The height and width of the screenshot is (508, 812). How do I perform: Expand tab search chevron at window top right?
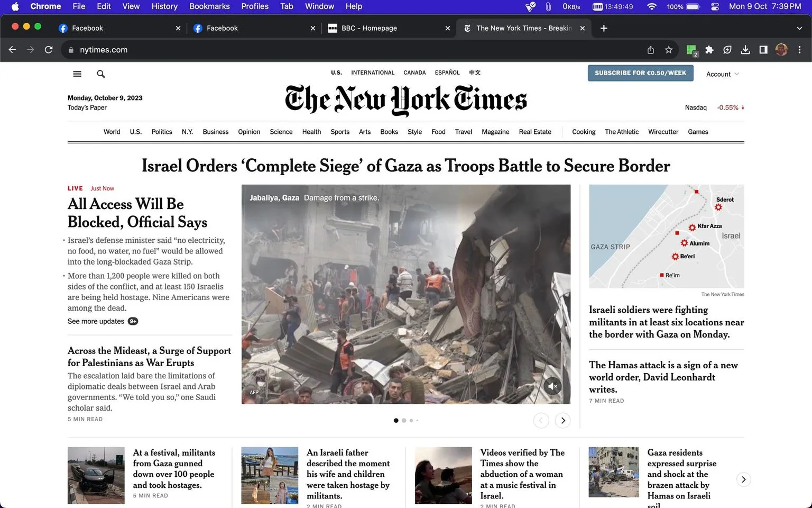tap(799, 28)
